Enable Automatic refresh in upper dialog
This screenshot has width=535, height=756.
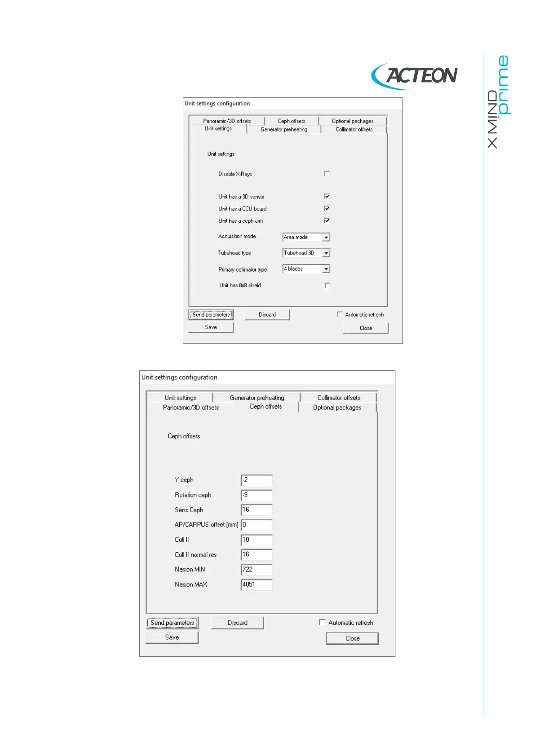[x=340, y=314]
